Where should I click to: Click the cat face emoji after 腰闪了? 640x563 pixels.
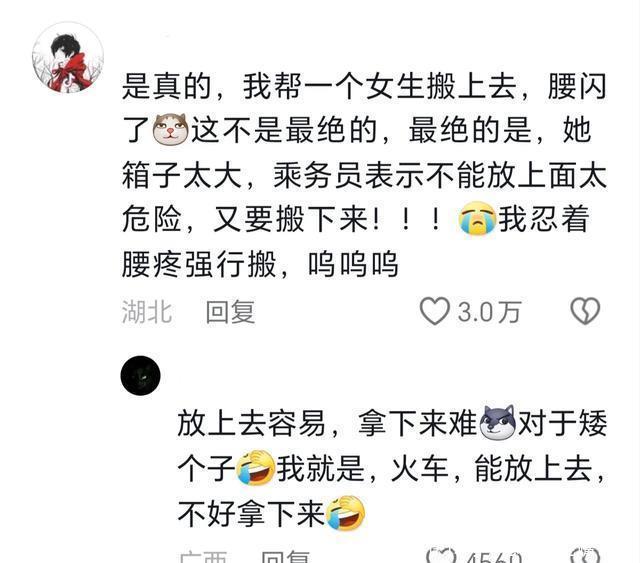click(170, 129)
